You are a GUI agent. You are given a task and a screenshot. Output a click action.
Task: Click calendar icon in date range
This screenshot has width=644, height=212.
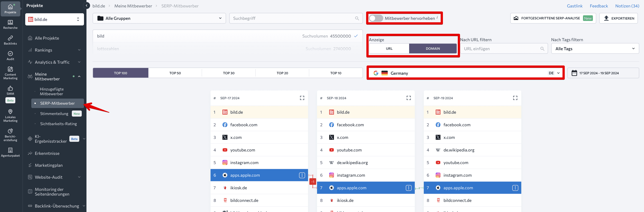tap(574, 73)
